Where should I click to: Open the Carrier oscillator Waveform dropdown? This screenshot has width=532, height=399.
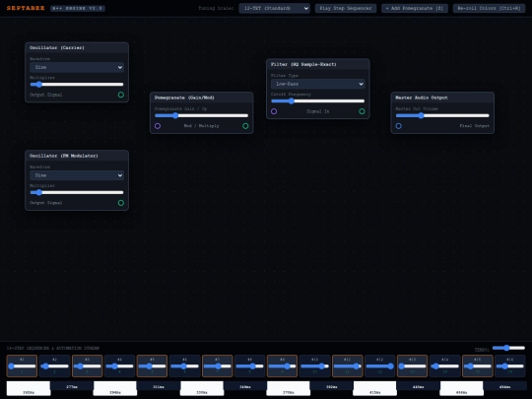[77, 67]
